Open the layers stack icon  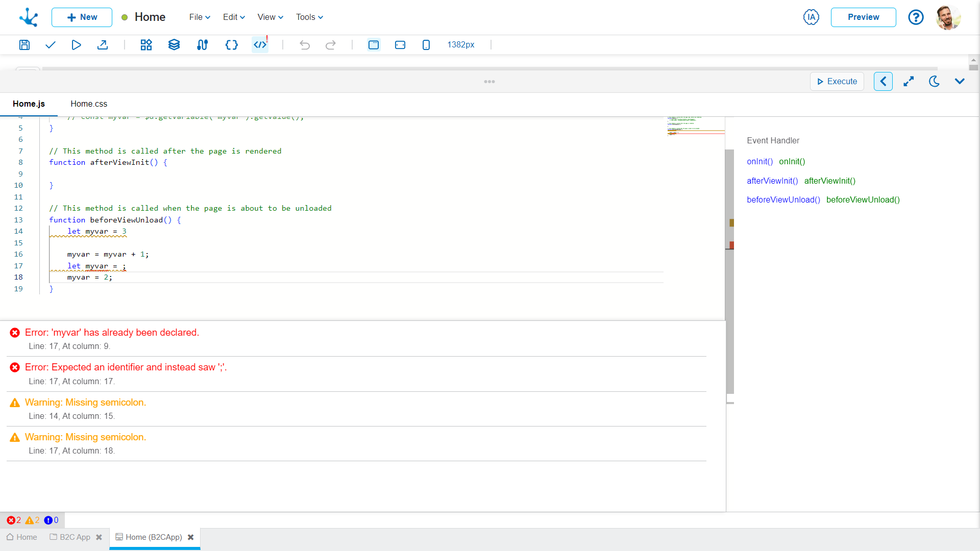point(174,45)
